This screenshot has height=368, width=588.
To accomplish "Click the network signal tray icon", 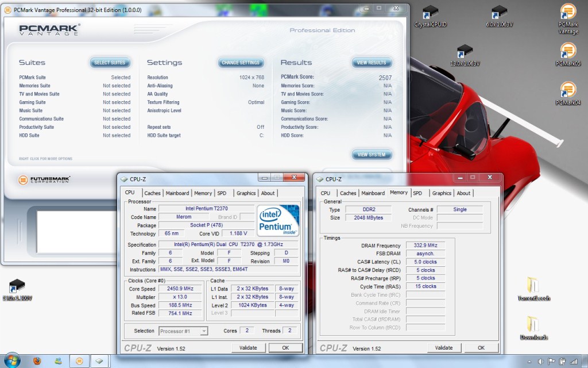I will pos(574,362).
